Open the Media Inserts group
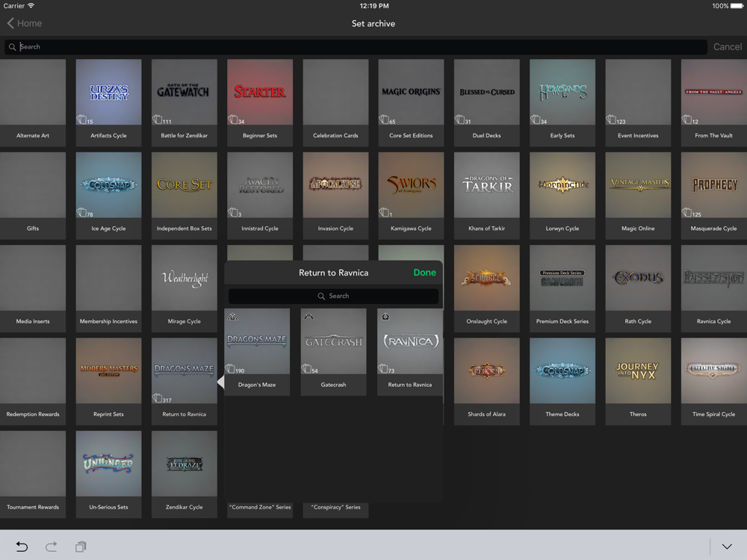747x560 pixels. pyautogui.click(x=33, y=288)
